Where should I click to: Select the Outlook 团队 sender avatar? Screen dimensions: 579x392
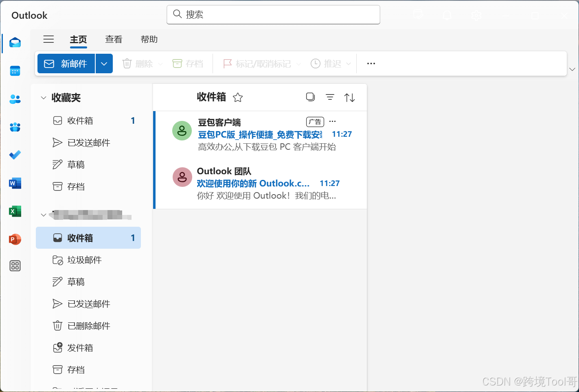(x=182, y=177)
